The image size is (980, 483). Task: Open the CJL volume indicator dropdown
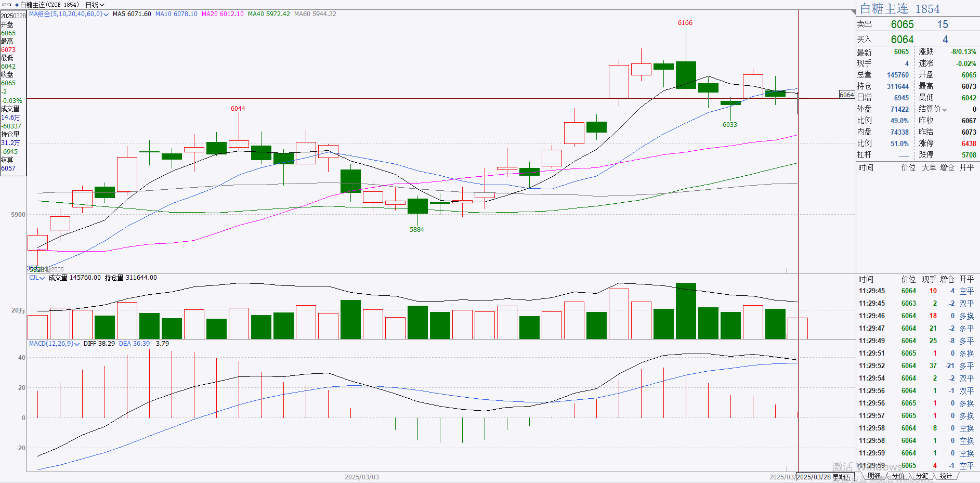point(36,278)
